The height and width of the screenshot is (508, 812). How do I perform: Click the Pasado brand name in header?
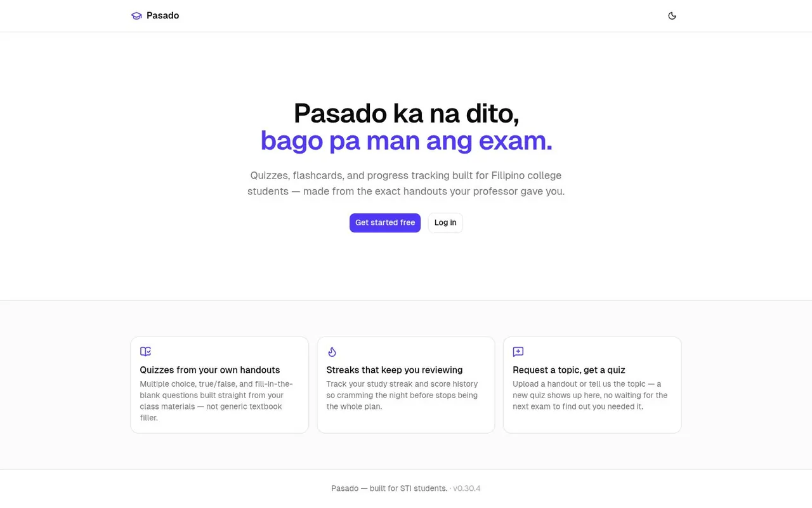(162, 16)
